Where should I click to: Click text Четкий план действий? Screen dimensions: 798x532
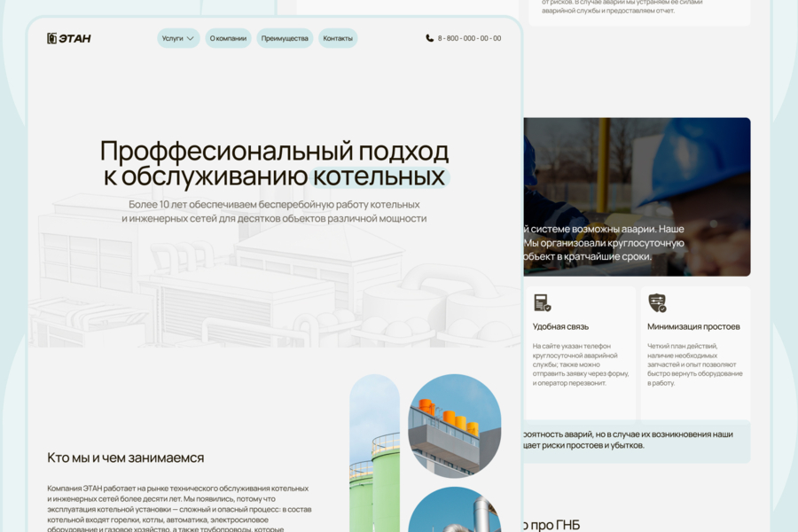694,364
